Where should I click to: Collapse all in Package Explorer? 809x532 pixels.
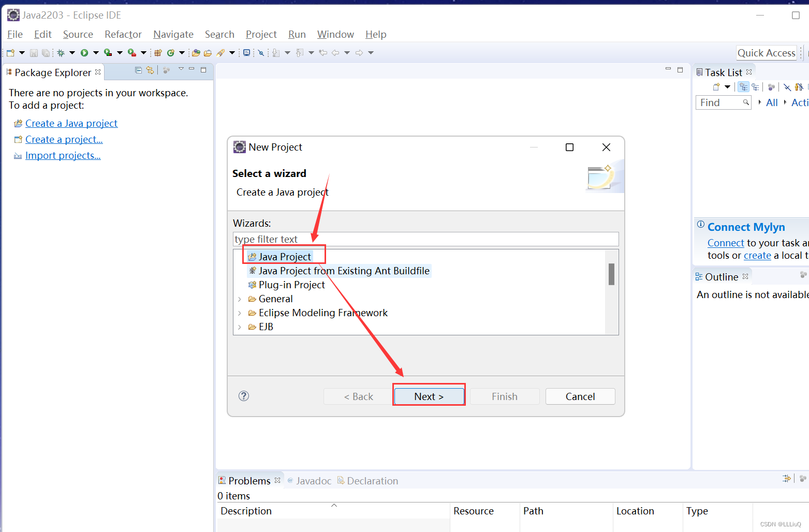[138, 70]
